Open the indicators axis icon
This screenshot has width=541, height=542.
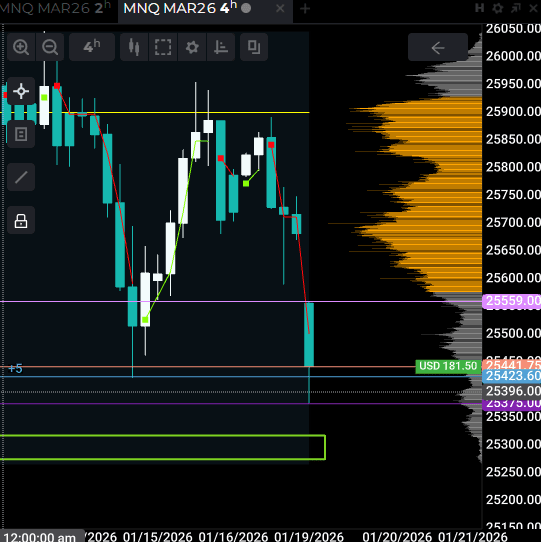click(x=221, y=47)
